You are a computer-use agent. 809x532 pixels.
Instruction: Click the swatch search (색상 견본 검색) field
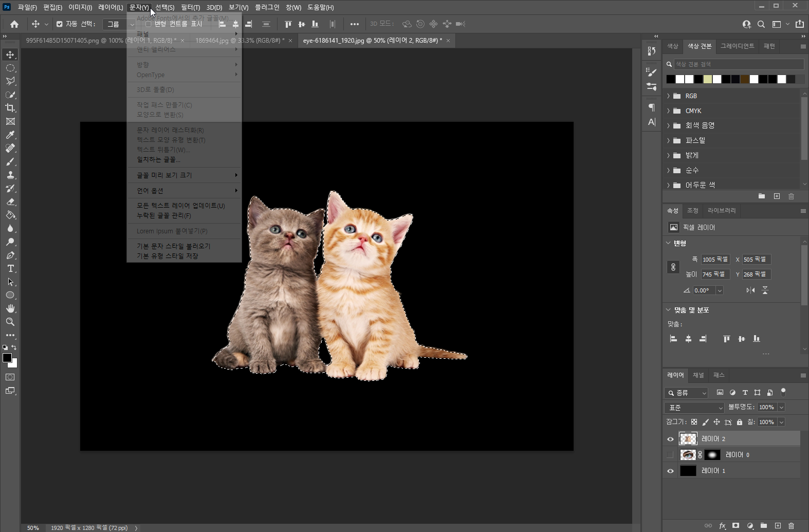click(x=739, y=64)
